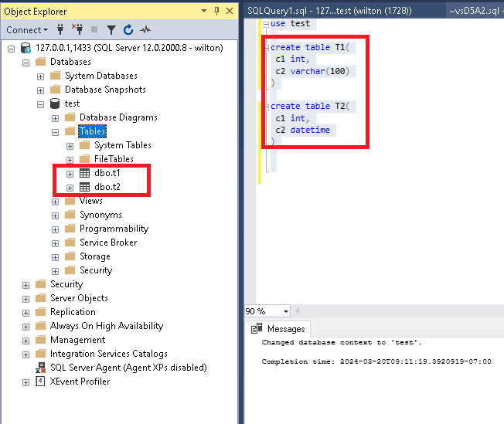Click the Object Explorer panel title
The width and height of the screenshot is (504, 424).
(x=36, y=12)
